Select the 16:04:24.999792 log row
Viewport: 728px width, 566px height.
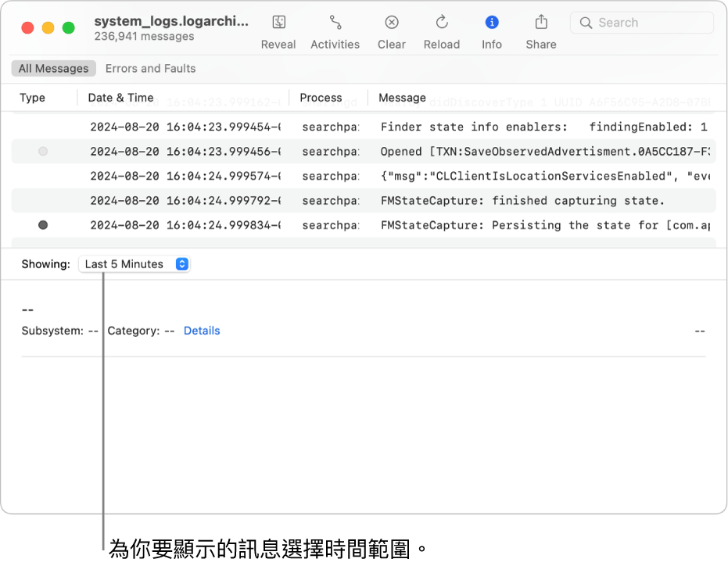pyautogui.click(x=364, y=201)
